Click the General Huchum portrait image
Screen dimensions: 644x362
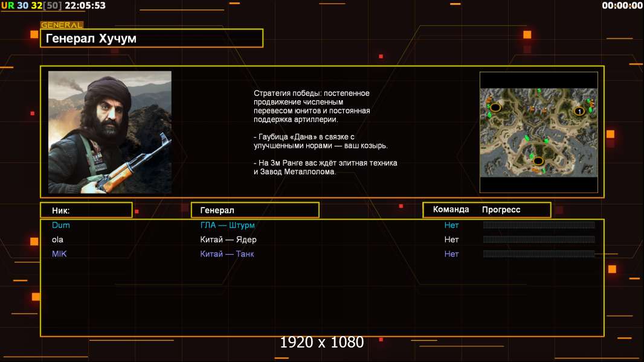110,132
